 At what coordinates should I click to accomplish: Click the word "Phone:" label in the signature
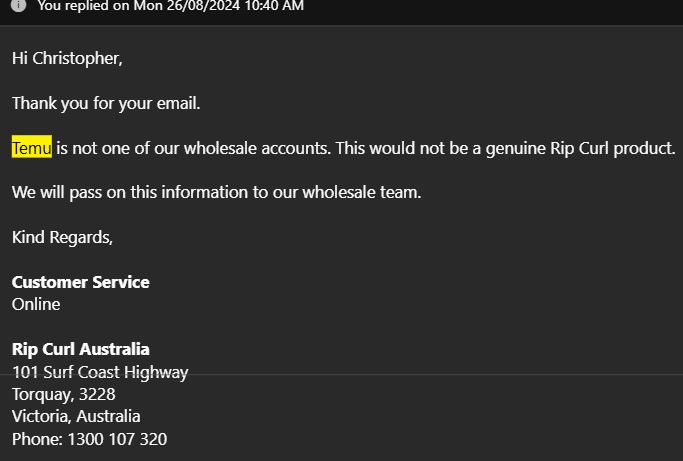click(37, 439)
